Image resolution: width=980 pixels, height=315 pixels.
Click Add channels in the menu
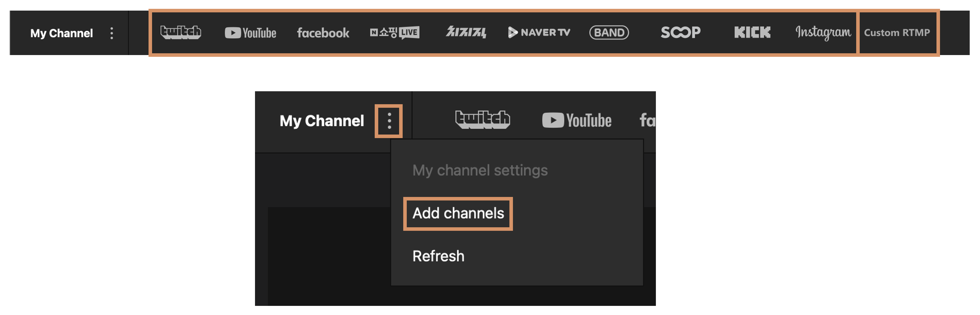[x=458, y=213]
